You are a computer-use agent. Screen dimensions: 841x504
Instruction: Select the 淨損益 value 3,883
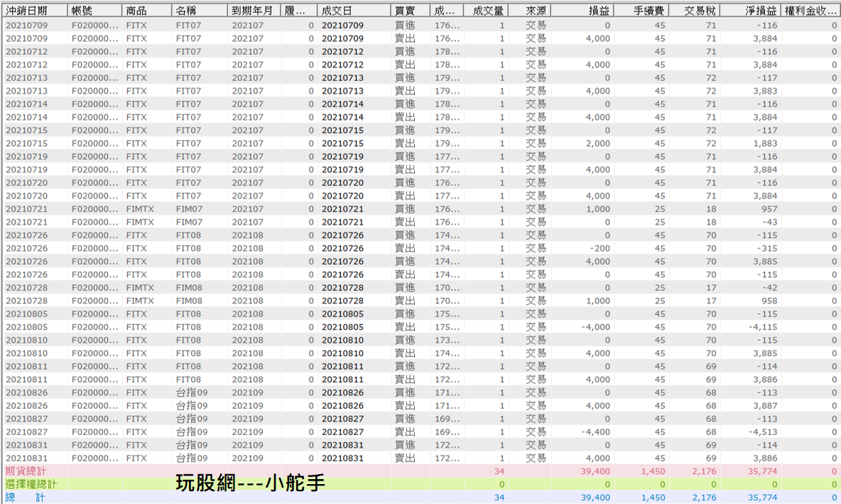(765, 91)
